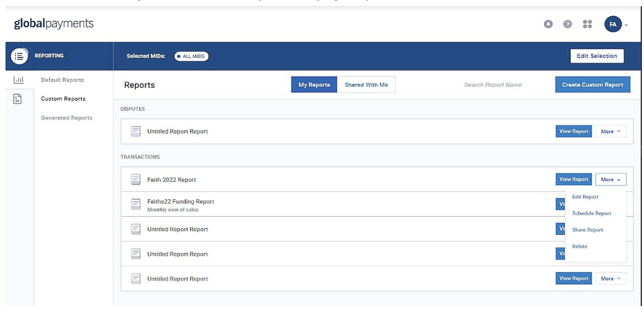
Task: Click the Create Custom Report button
Action: tap(592, 85)
